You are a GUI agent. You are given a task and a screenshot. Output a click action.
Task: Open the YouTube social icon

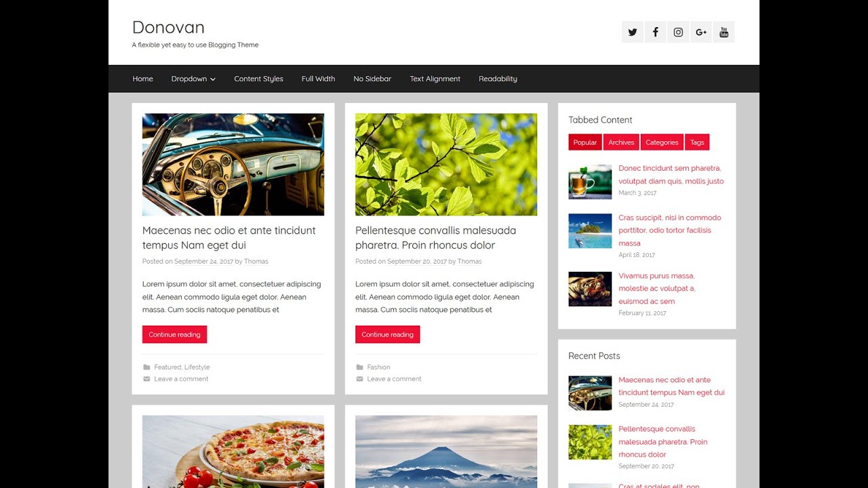pos(724,32)
